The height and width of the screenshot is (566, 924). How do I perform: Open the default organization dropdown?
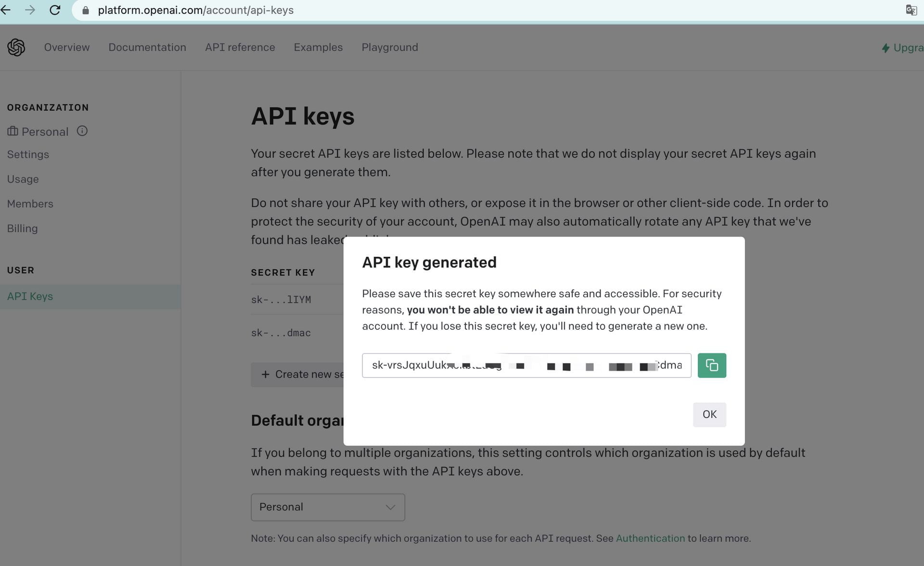pos(327,507)
